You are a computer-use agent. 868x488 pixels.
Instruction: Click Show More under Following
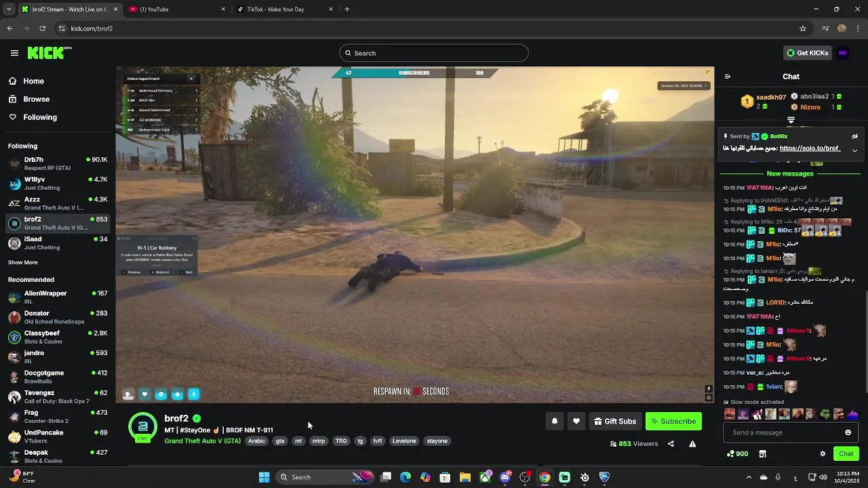click(x=23, y=262)
